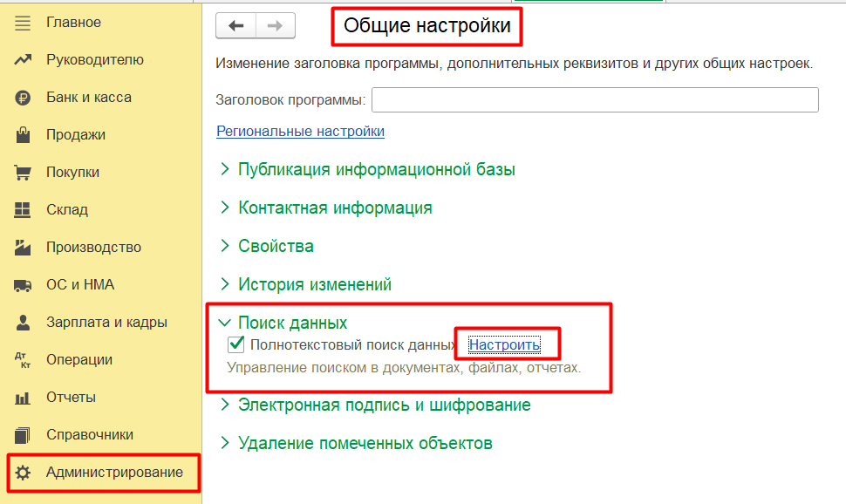The height and width of the screenshot is (504, 846).
Task: Click the ruble coin icon for Банк и касса
Action: click(24, 98)
